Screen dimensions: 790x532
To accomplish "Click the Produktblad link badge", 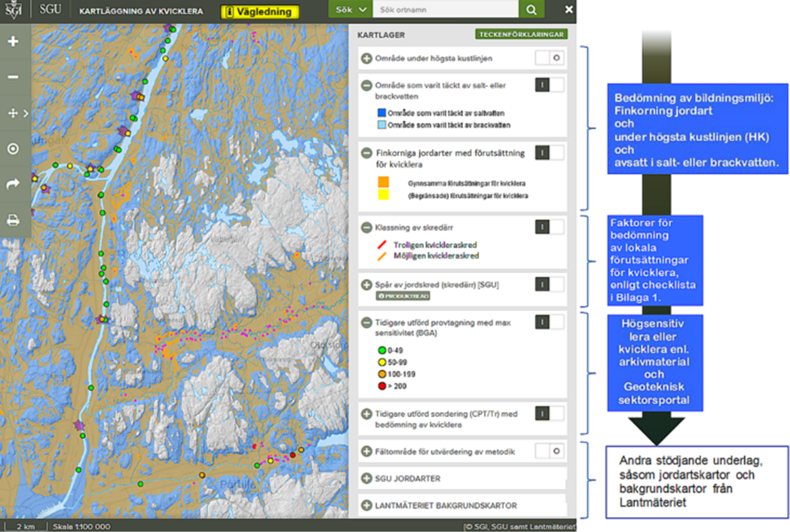I will (403, 296).
